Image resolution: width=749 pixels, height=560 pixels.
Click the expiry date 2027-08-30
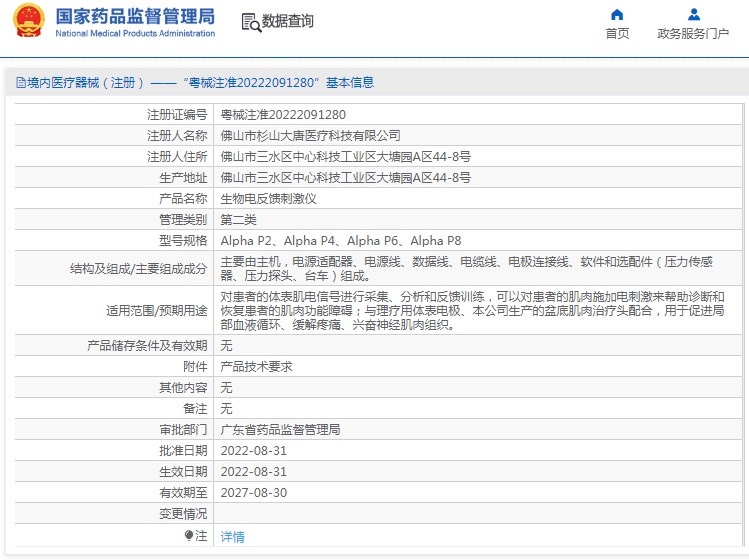click(x=253, y=493)
